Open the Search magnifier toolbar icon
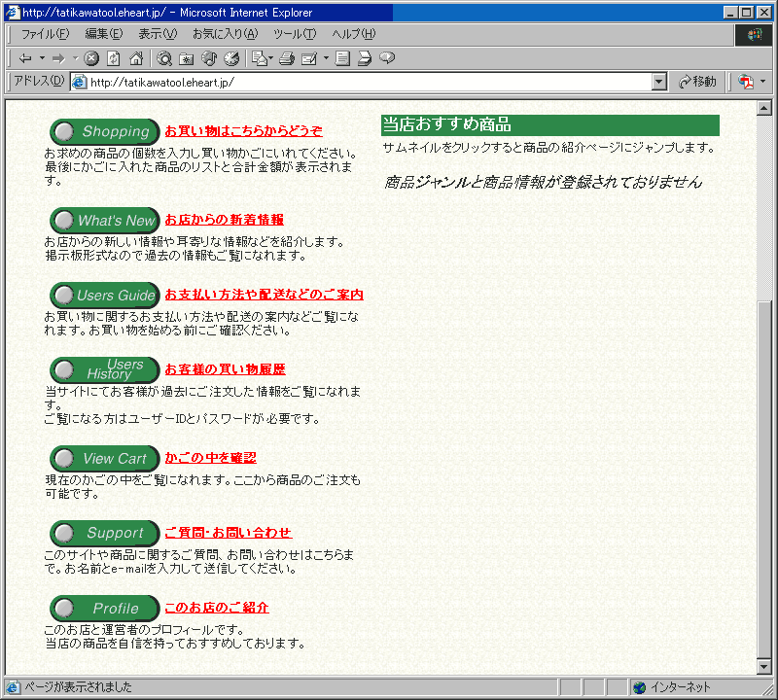Viewport: 778px width, 700px height. coord(164,58)
